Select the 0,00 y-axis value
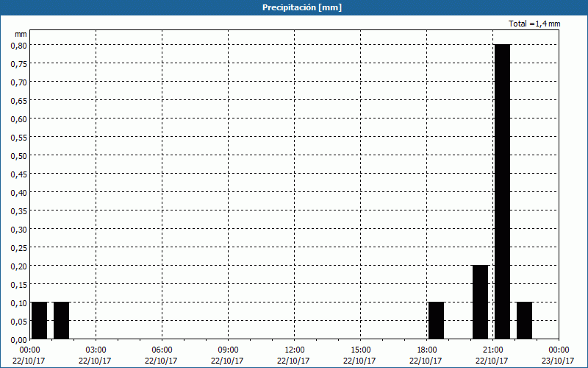This screenshot has width=588, height=368. point(19,339)
